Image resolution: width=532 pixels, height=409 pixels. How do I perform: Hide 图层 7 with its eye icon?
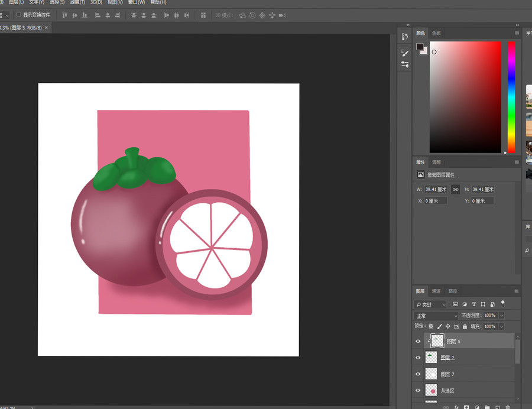[x=418, y=374]
